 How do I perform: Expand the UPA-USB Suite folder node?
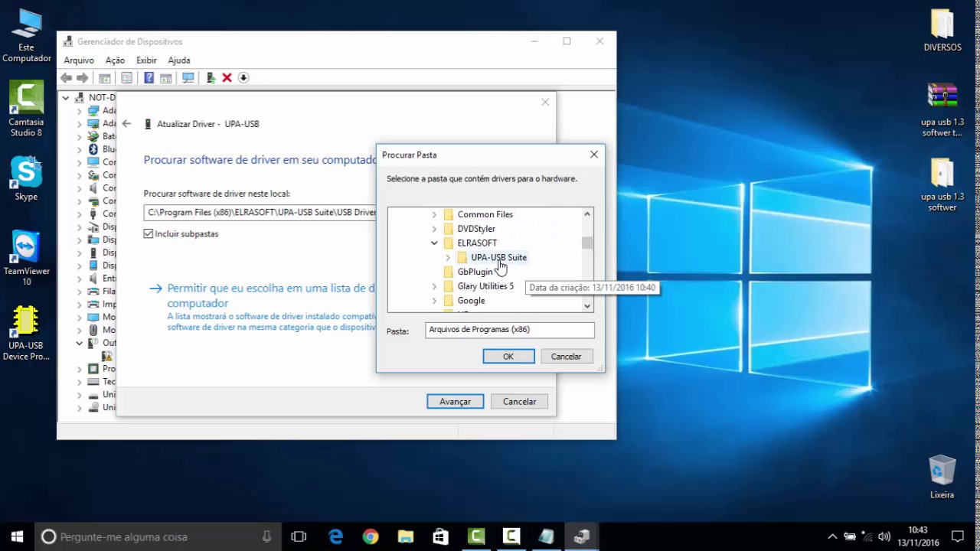(x=448, y=258)
